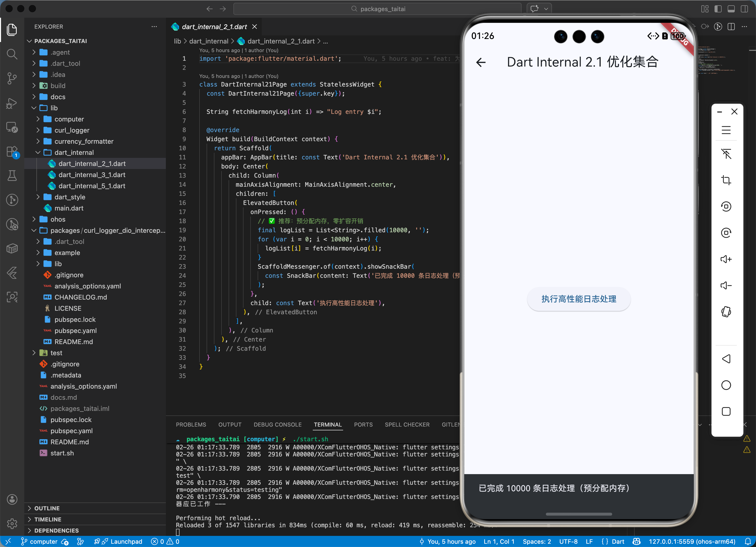This screenshot has width=756, height=547.
Task: Collapse the dart_internal folder
Action: click(x=74, y=152)
